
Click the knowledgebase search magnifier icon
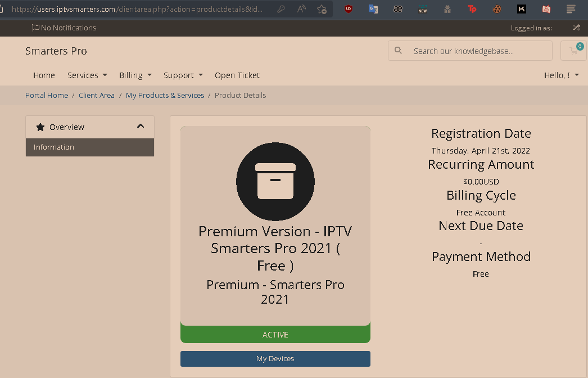tap(398, 50)
